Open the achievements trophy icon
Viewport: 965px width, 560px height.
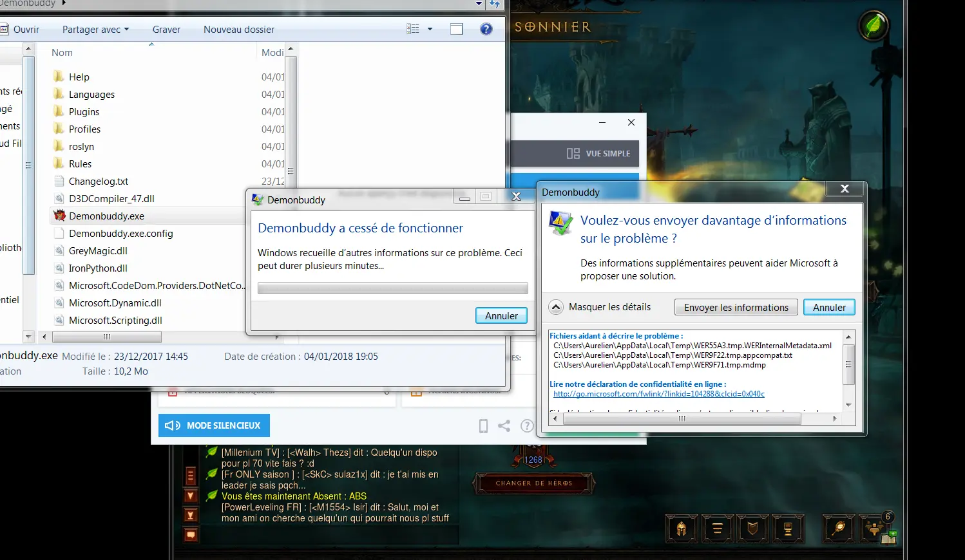[788, 528]
